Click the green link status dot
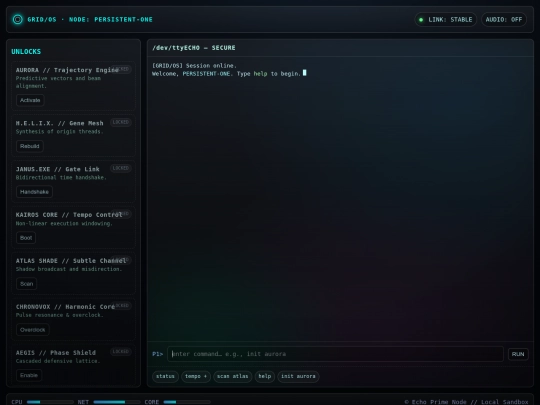 [421, 20]
